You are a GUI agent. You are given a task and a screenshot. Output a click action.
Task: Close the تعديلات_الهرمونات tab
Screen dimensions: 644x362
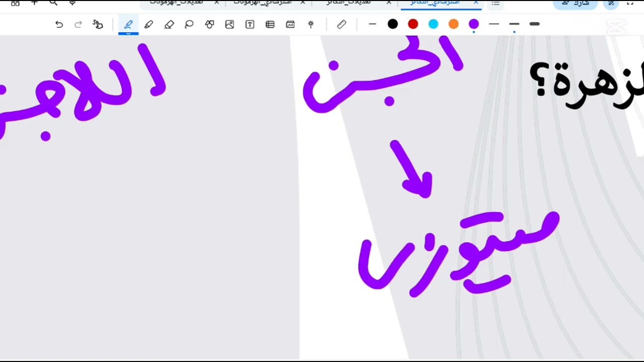tap(217, 3)
